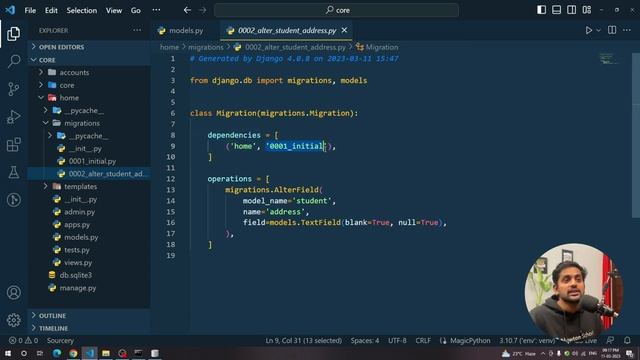Open the Search view in activity bar
Viewport: 640px width, 360px height.
coord(13,61)
